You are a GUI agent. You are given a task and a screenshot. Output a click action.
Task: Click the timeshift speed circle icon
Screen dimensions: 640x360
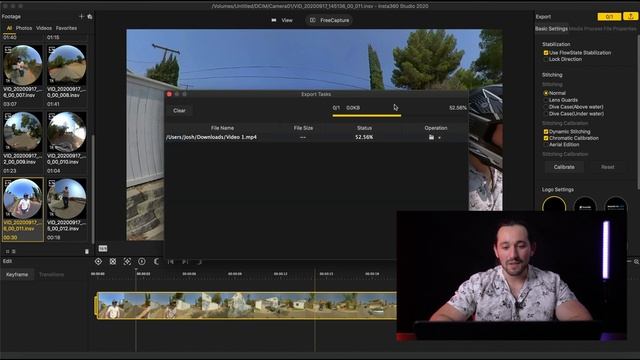[142, 261]
